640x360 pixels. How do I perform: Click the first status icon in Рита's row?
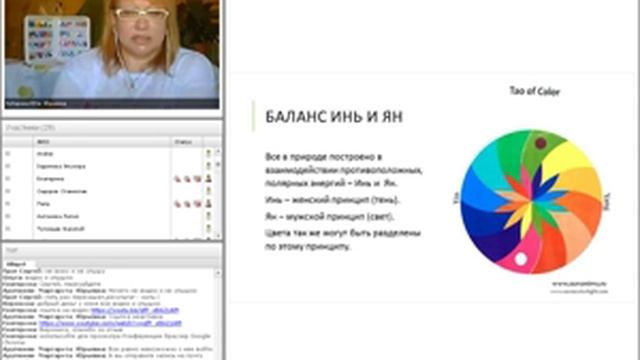(x=178, y=204)
